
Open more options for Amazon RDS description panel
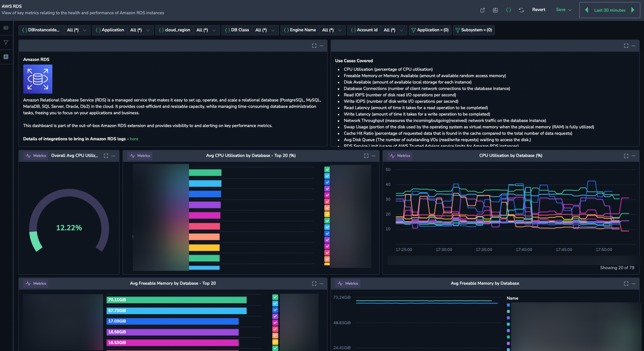pyautogui.click(x=322, y=46)
